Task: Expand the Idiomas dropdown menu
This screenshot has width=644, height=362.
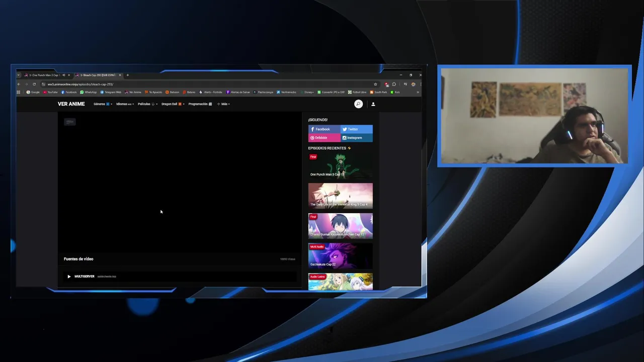Action: point(125,104)
